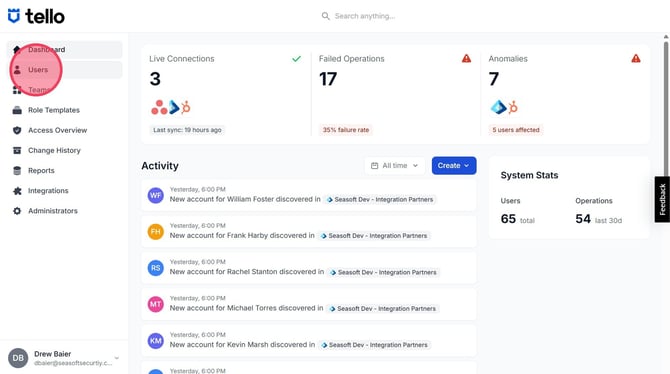Click the Role Templates briefcase icon
Viewport: 670px width, 374px height.
coord(17,110)
